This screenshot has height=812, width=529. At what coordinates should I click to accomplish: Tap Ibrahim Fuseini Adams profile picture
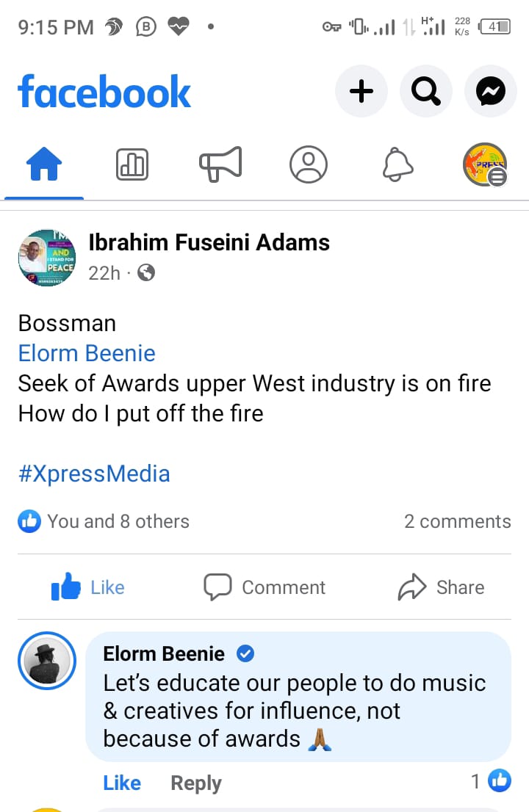47,258
